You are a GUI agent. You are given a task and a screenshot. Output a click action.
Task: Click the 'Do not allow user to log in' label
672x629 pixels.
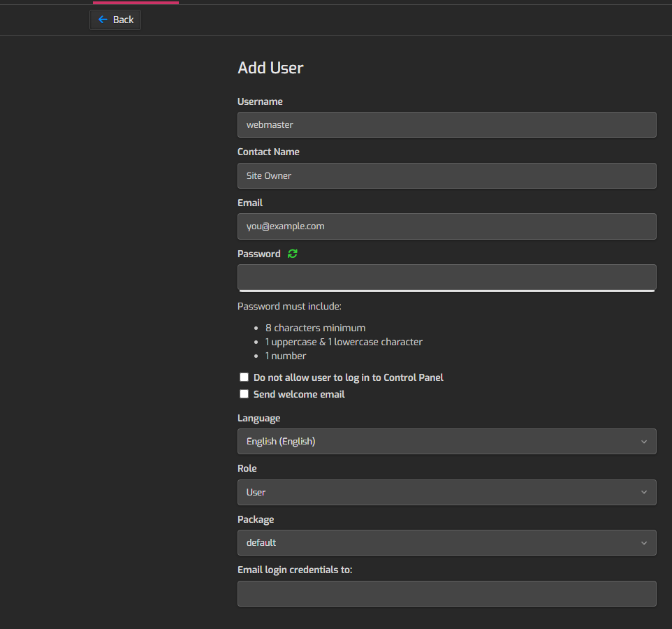(348, 377)
